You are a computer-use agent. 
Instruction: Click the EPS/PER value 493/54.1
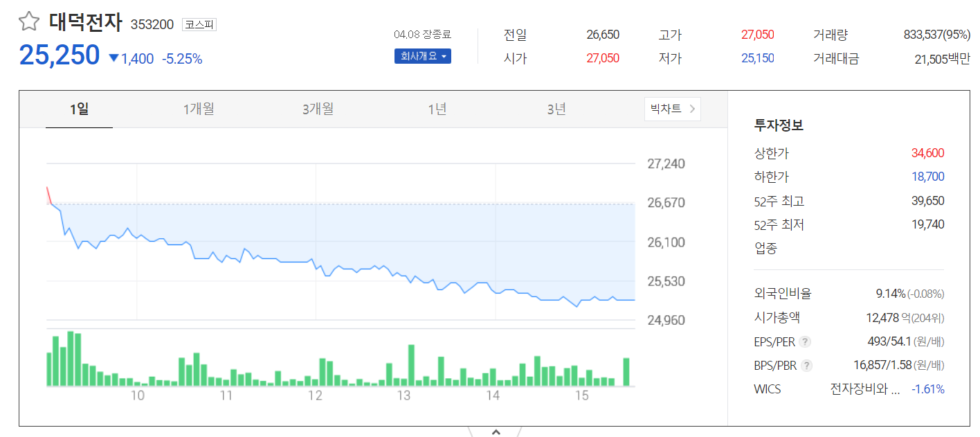889,341
